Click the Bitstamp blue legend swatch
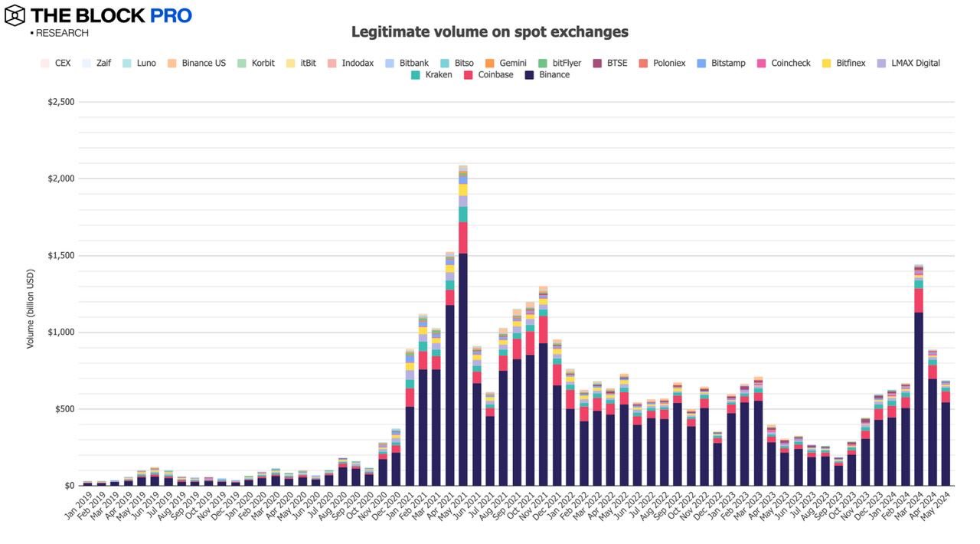The height and width of the screenshot is (544, 980). [701, 63]
